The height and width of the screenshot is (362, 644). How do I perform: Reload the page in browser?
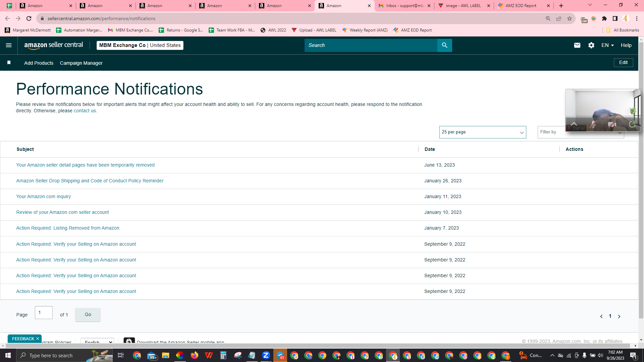click(29, 18)
